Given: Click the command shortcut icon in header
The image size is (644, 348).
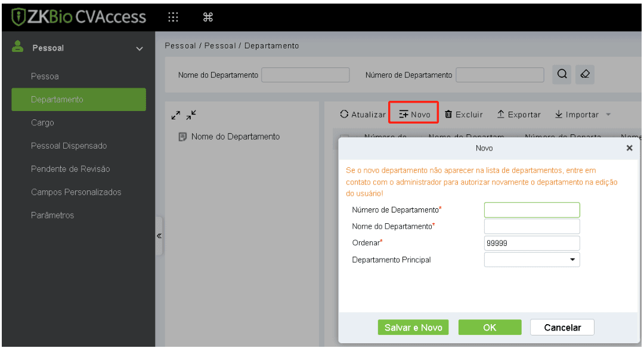Looking at the screenshot, I should click(x=208, y=17).
